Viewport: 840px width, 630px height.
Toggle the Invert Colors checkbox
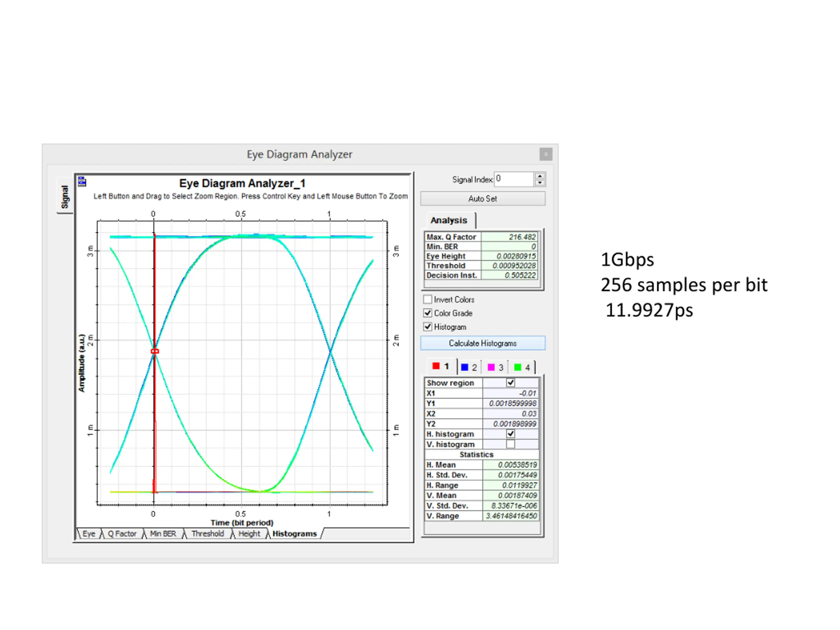click(x=428, y=299)
